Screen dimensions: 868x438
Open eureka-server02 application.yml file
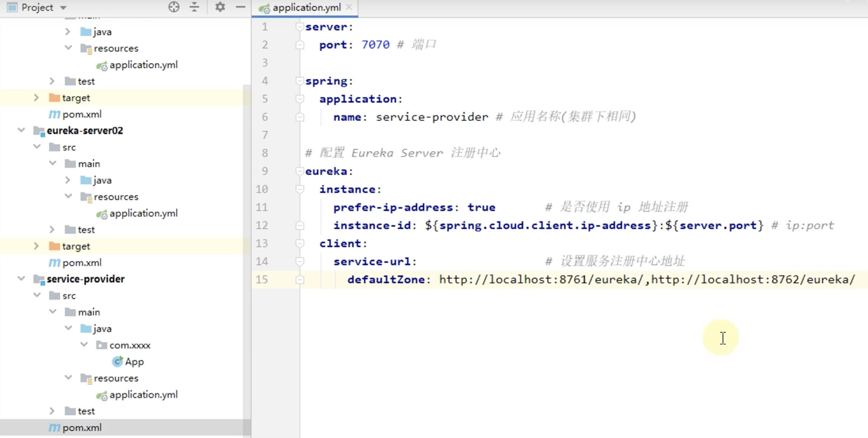point(143,213)
